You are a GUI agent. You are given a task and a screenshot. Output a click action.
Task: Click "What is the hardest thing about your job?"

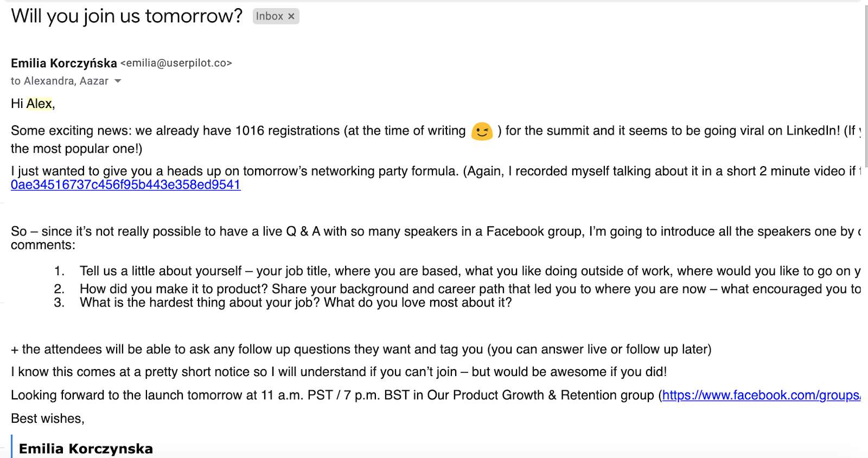(x=201, y=302)
